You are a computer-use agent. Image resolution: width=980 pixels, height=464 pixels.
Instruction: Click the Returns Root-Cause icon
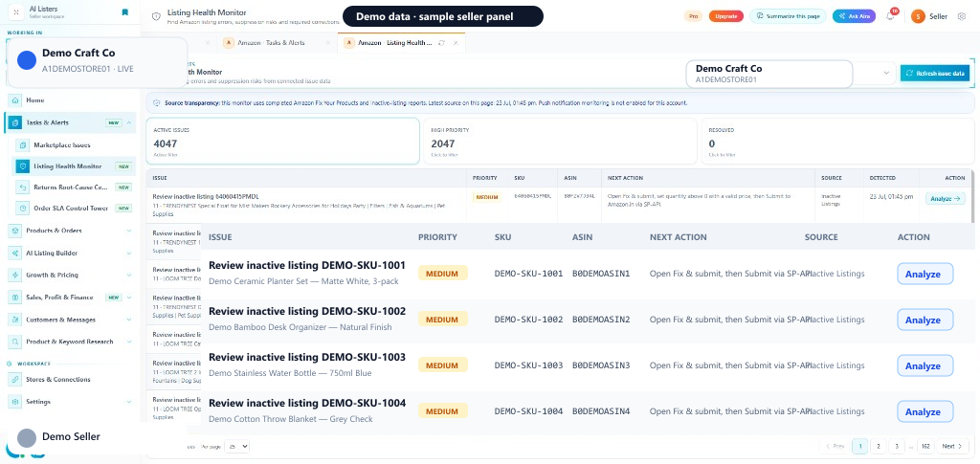pos(23,187)
